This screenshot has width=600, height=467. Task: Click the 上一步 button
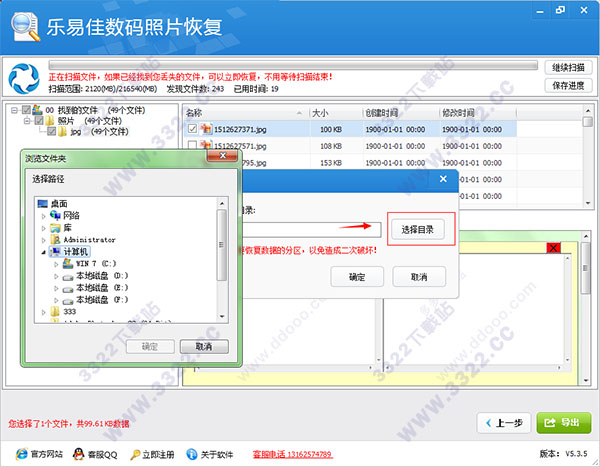(504, 423)
